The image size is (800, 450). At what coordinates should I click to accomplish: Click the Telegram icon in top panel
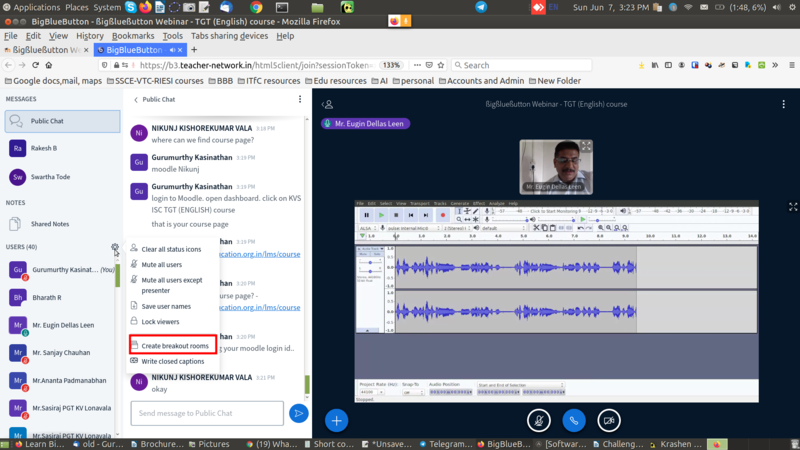coord(481,7)
